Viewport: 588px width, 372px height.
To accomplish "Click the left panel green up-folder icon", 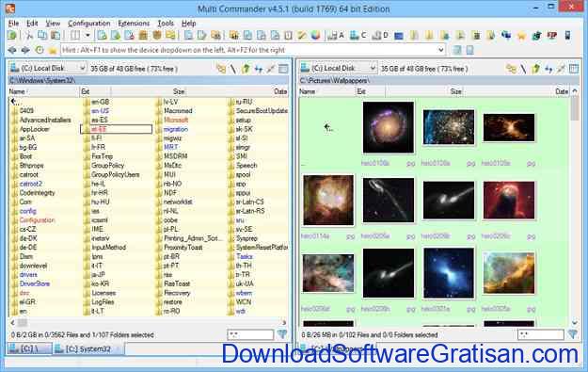I will tap(246, 69).
